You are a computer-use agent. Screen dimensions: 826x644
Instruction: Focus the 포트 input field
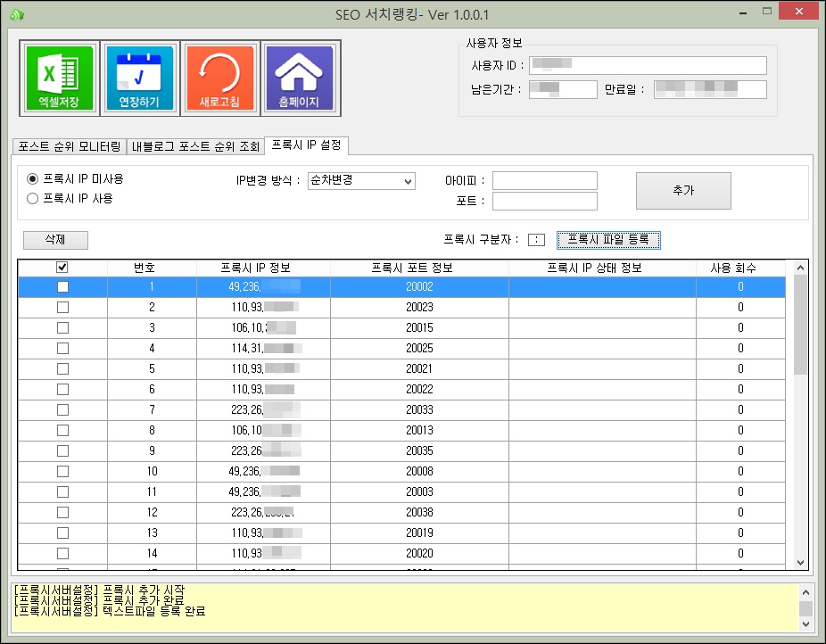[x=544, y=202]
